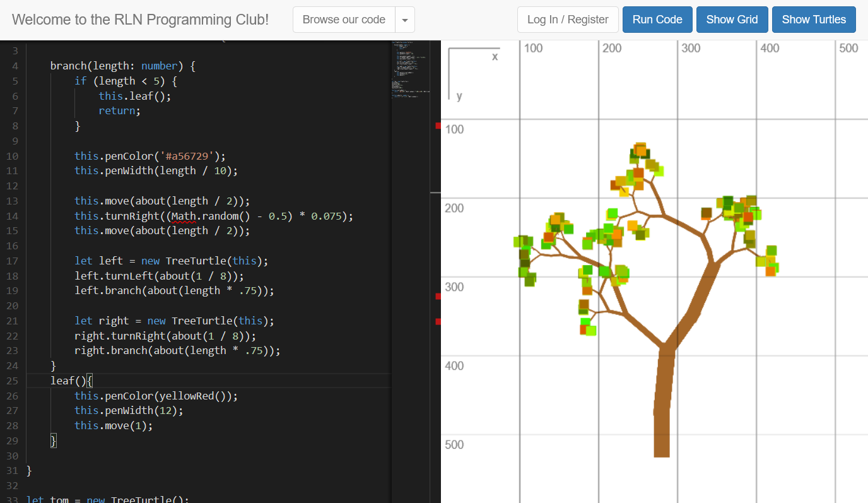
Task: Click the x-axis grid label 500
Action: point(848,48)
